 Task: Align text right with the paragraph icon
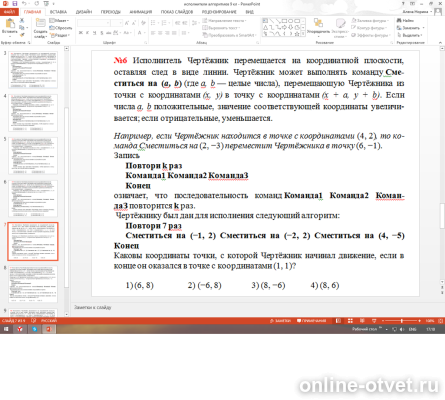tap(168, 33)
